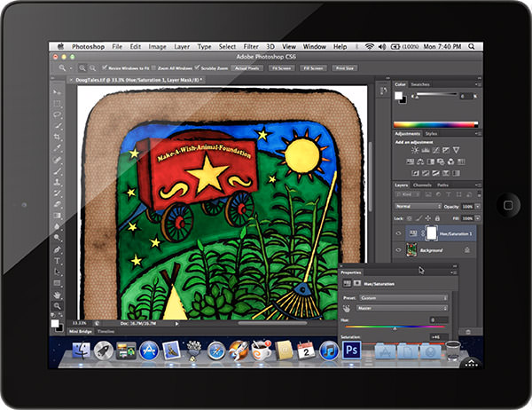Open the Fill slider dropdown arrow

[x=478, y=218]
